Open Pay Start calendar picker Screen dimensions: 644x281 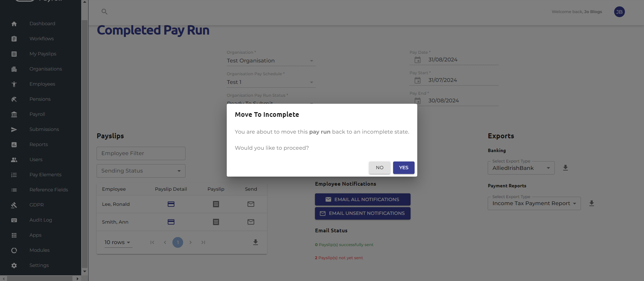coord(418,80)
